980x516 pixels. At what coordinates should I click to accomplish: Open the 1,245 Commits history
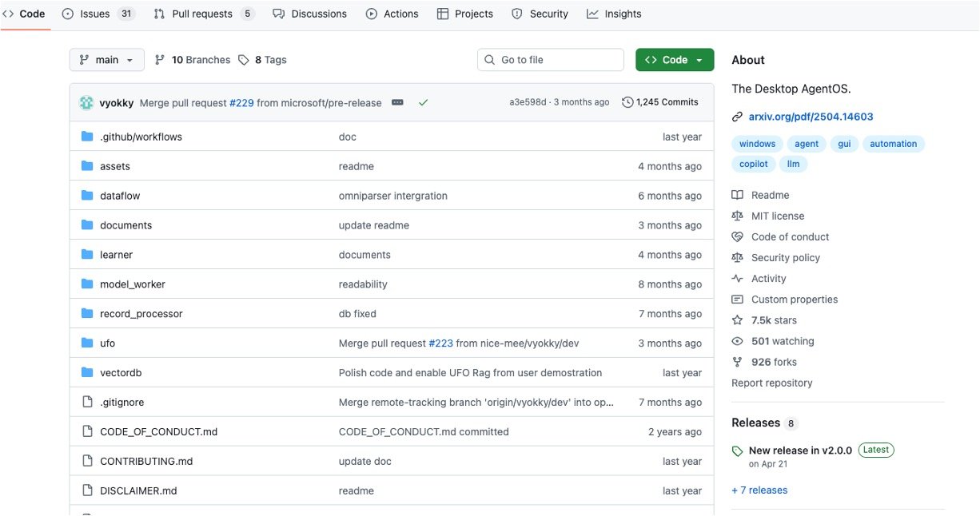point(660,102)
